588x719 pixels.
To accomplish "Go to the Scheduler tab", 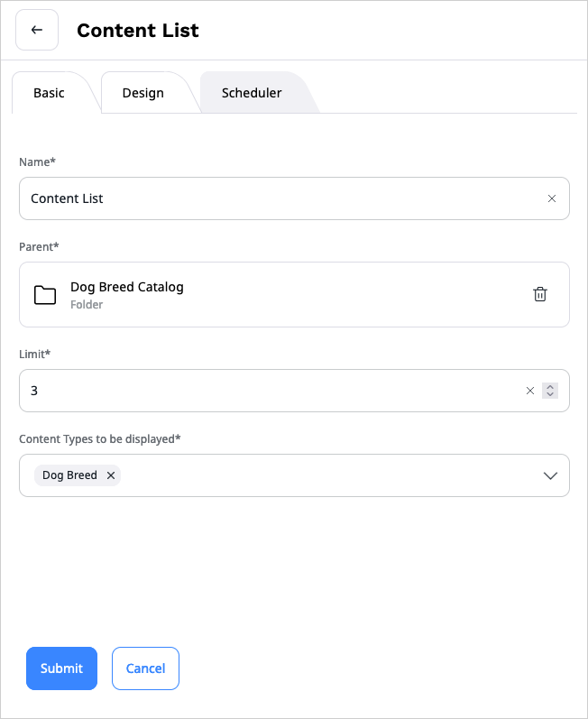I will (252, 93).
